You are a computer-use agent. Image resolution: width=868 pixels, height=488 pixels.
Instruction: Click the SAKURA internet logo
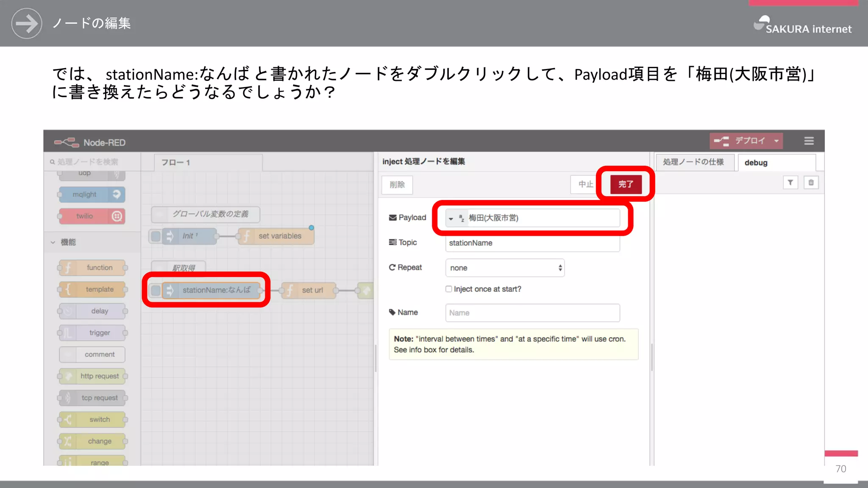(x=802, y=25)
